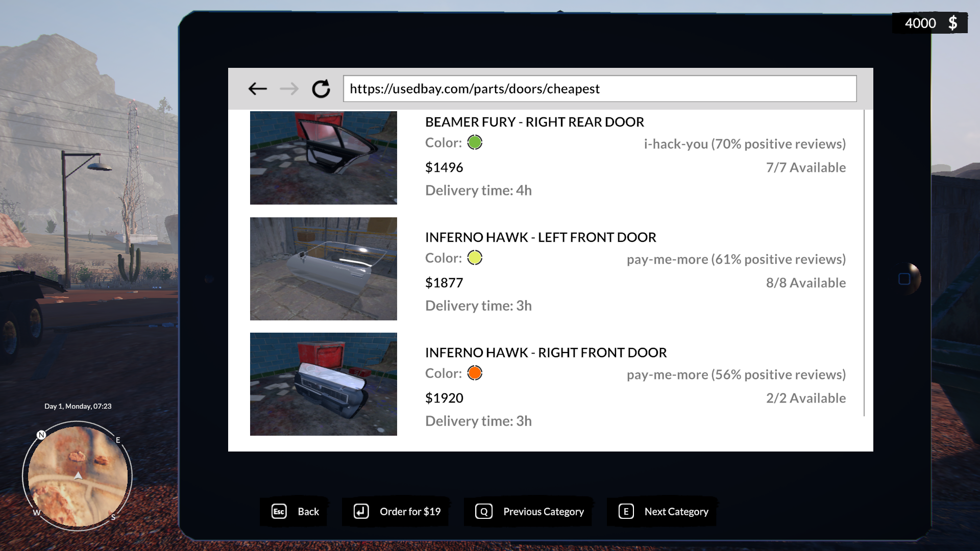
Task: Click the Back button label
Action: pyautogui.click(x=308, y=512)
